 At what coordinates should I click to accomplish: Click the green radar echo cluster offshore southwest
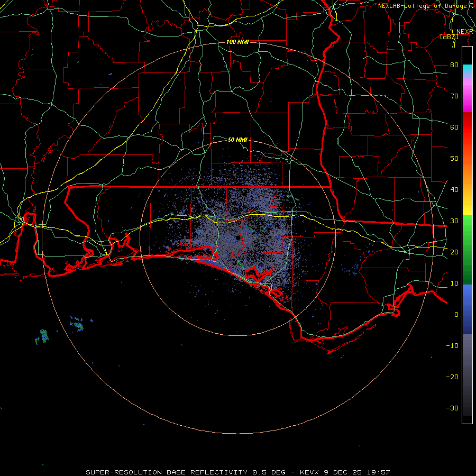[x=44, y=336]
